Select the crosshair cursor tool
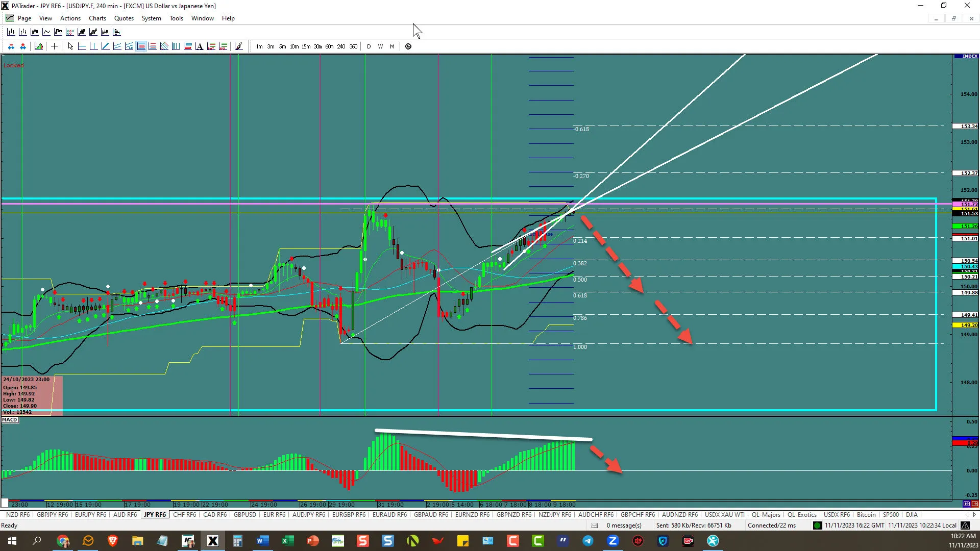This screenshot has width=980, height=551. click(54, 46)
